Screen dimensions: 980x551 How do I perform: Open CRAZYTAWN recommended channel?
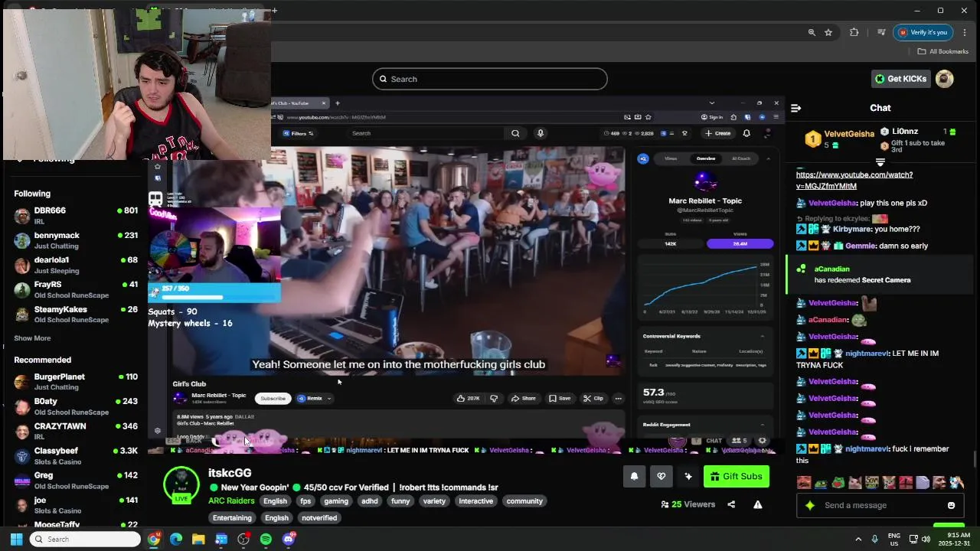pyautogui.click(x=77, y=431)
